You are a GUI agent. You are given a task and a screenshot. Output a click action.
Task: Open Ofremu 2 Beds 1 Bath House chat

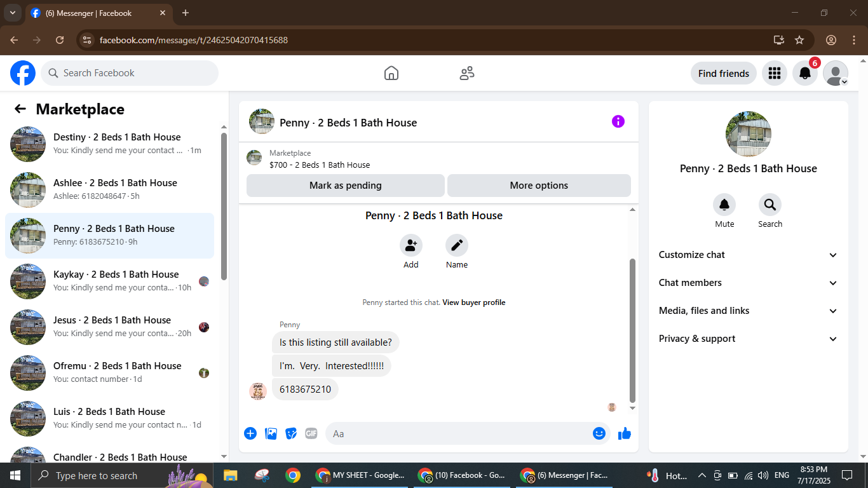click(x=109, y=373)
